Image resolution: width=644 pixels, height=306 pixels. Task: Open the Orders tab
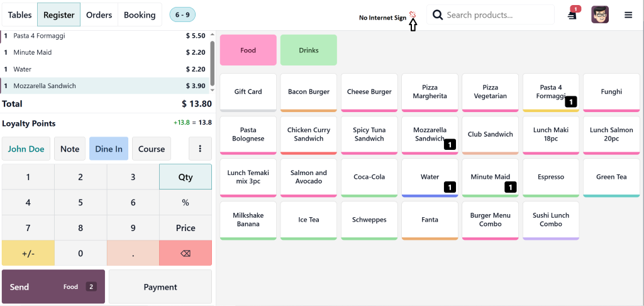point(99,15)
